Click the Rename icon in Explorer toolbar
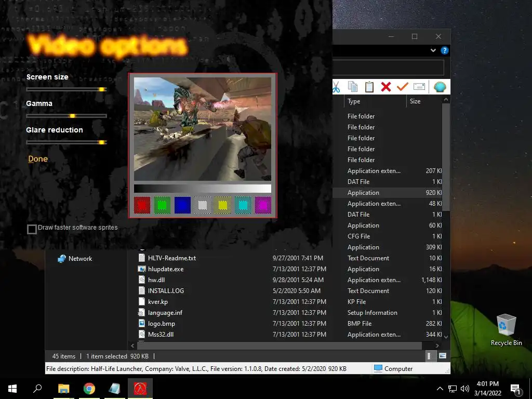 point(419,87)
